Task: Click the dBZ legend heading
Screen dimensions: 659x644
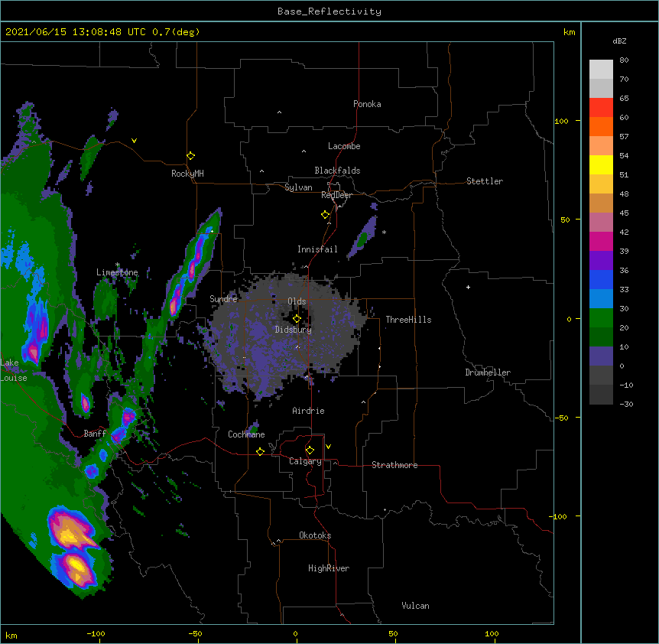Action: pyautogui.click(x=619, y=41)
